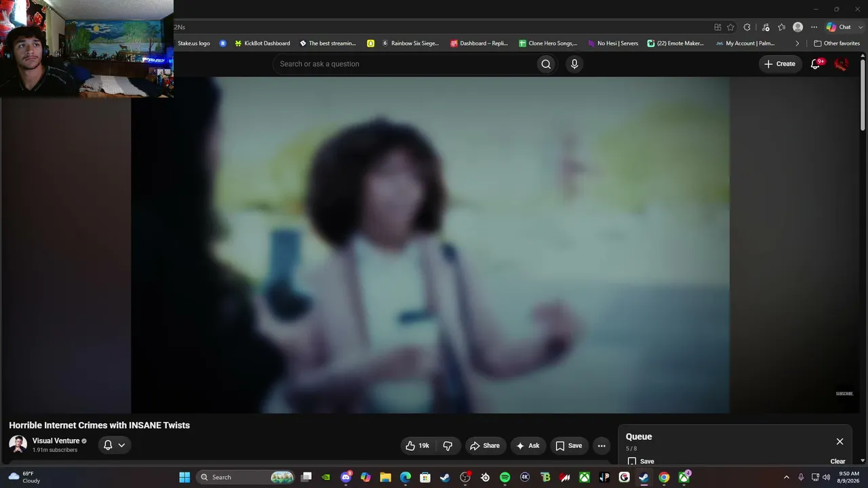This screenshot has height=488, width=868.
Task: Open the Stake.us logo bookmark
Action: click(193, 43)
